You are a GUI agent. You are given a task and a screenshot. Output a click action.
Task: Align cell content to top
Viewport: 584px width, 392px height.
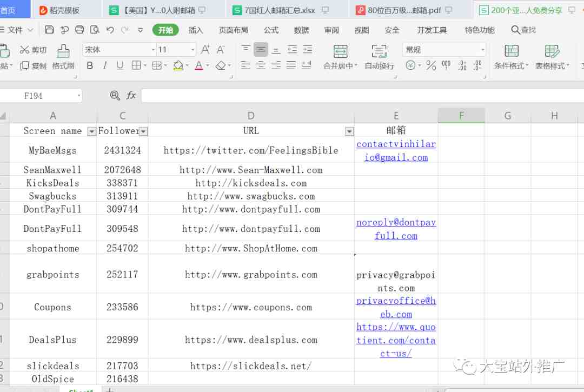pos(245,50)
